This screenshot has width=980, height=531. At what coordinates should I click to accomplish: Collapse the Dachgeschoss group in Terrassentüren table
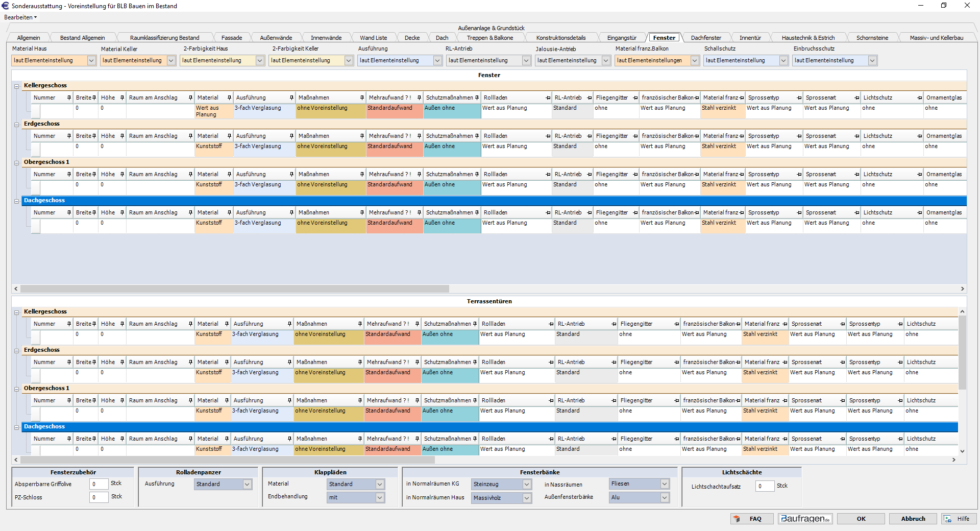16,427
